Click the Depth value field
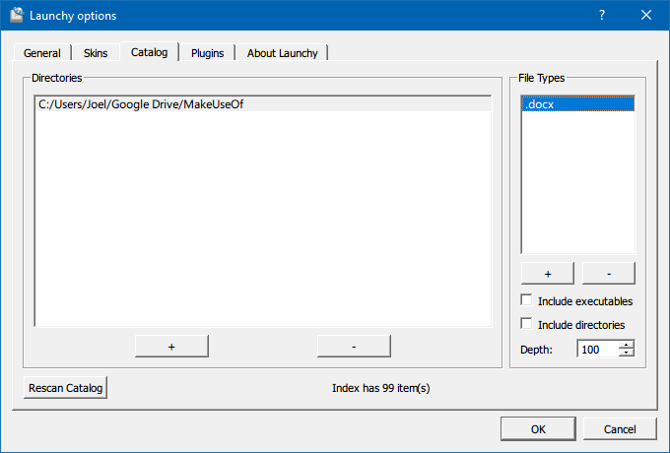Viewport: 670px width, 453px height. coord(598,349)
